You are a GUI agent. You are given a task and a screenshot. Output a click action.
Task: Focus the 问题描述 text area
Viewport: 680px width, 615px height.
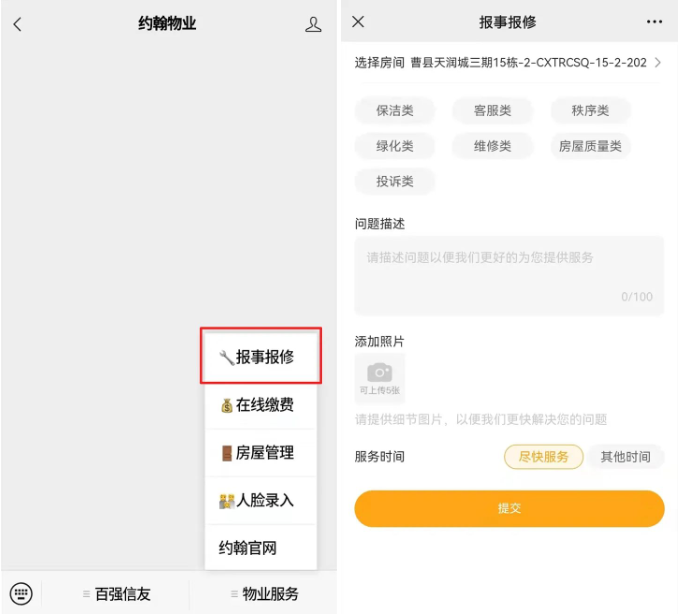click(509, 275)
